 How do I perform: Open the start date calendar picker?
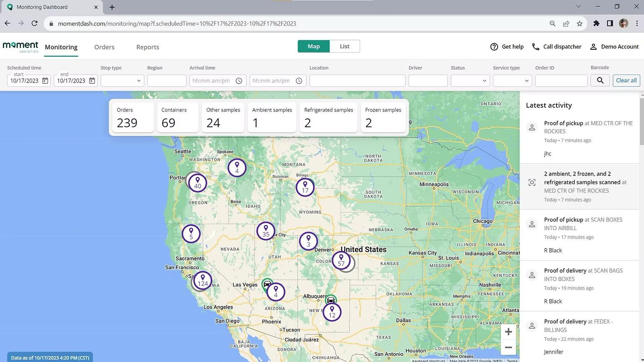(x=45, y=80)
